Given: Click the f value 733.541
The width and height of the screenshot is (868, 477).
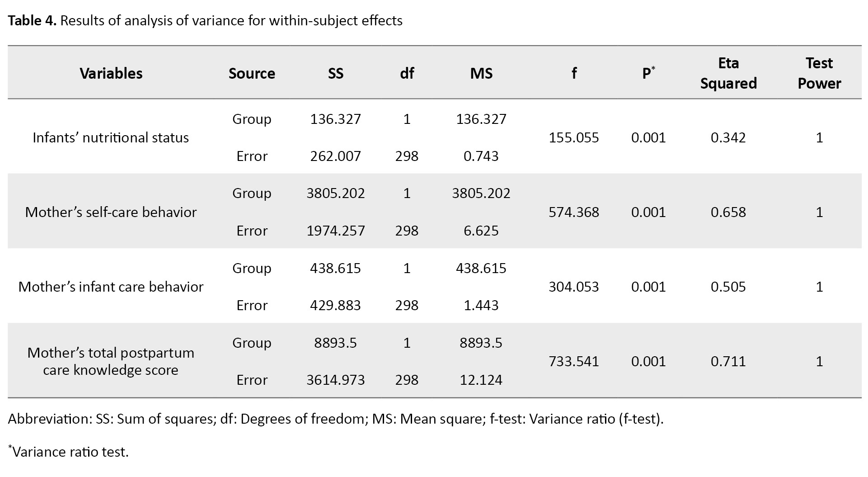Looking at the screenshot, I should (x=574, y=361).
